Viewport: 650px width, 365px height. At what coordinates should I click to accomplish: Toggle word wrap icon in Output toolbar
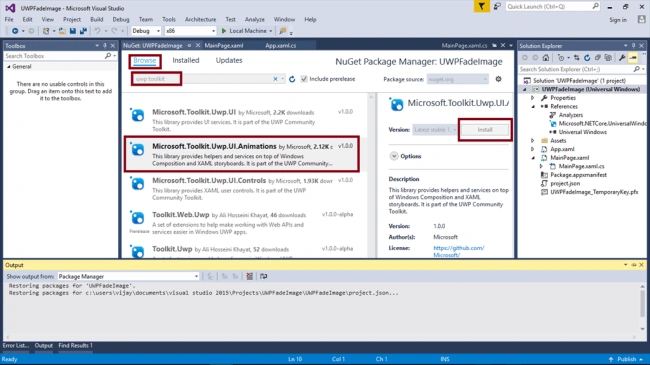pos(264,276)
